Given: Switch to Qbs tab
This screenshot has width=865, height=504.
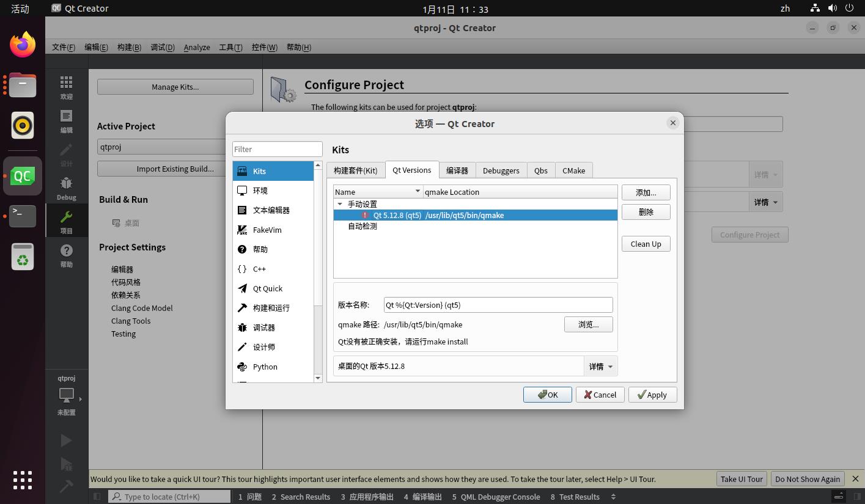Looking at the screenshot, I should pos(541,170).
